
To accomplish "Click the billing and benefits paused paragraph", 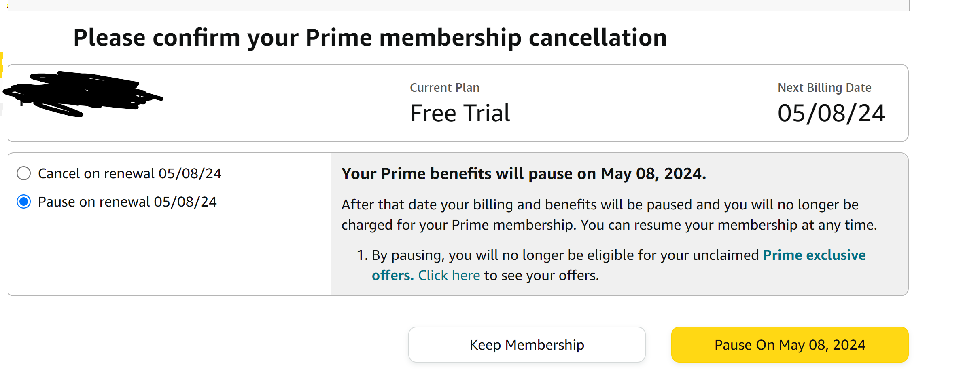I will (609, 215).
